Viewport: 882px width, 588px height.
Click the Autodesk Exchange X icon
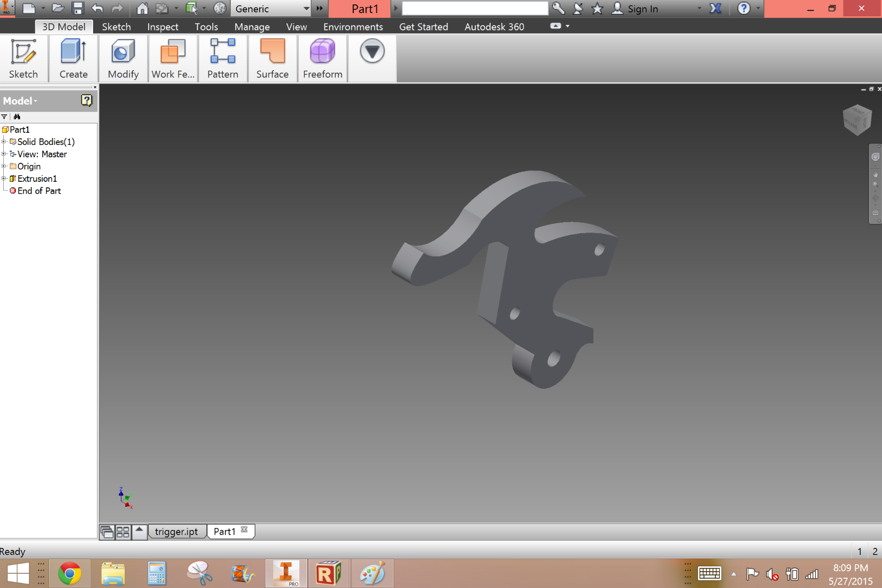tap(715, 8)
